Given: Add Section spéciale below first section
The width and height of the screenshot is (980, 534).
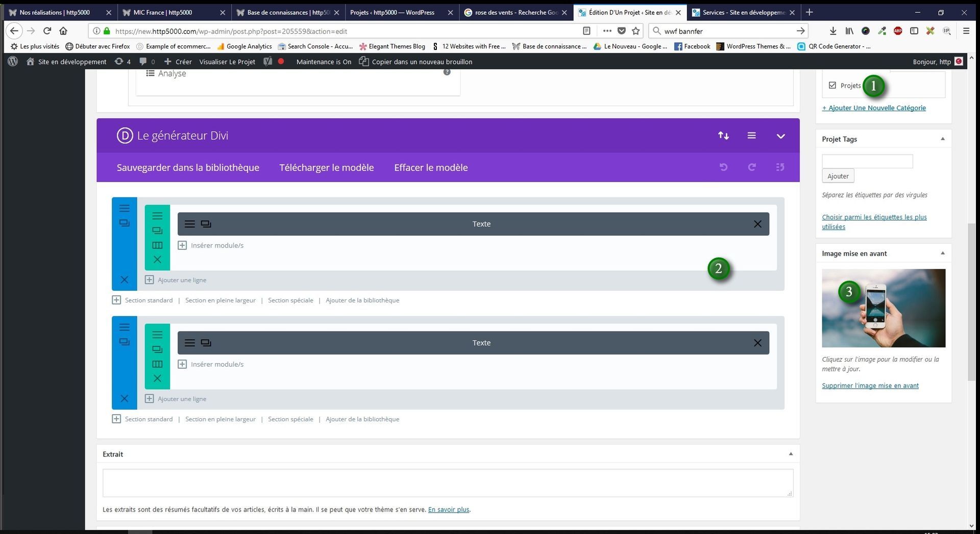Looking at the screenshot, I should (x=290, y=300).
